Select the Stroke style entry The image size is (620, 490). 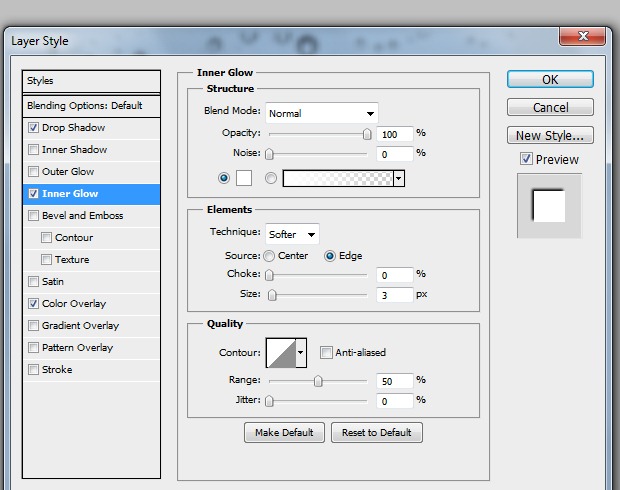pos(57,369)
